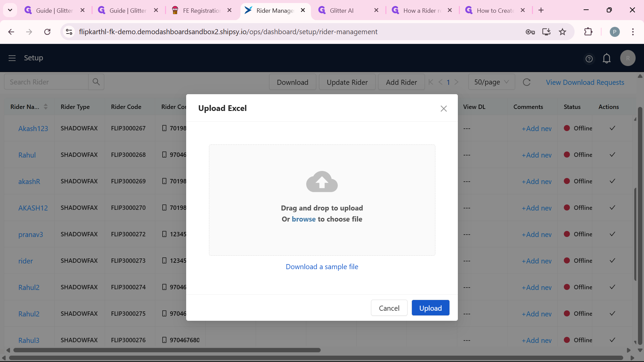Go to next page arrow
This screenshot has height=362, width=644.
click(x=456, y=82)
